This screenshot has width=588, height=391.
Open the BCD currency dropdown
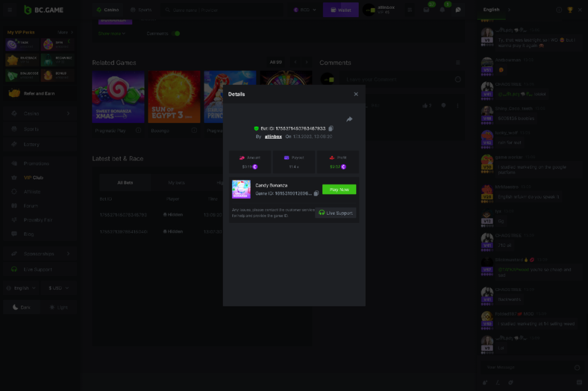tap(305, 10)
